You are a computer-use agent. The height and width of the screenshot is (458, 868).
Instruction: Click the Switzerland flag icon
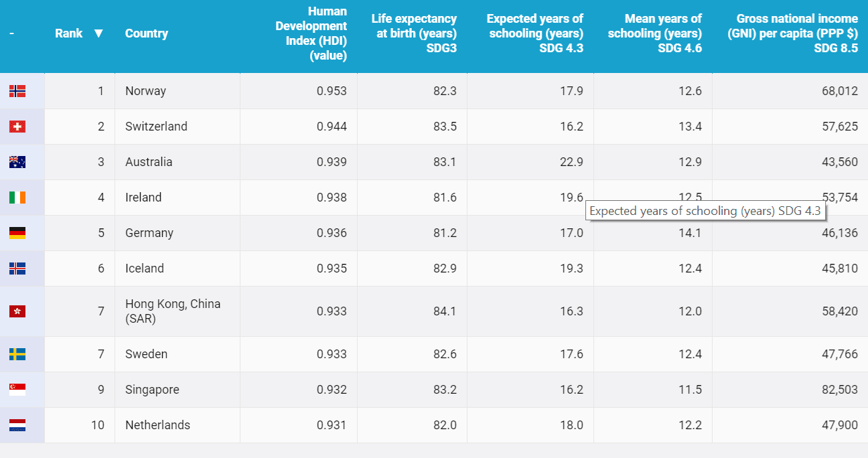coord(17,127)
